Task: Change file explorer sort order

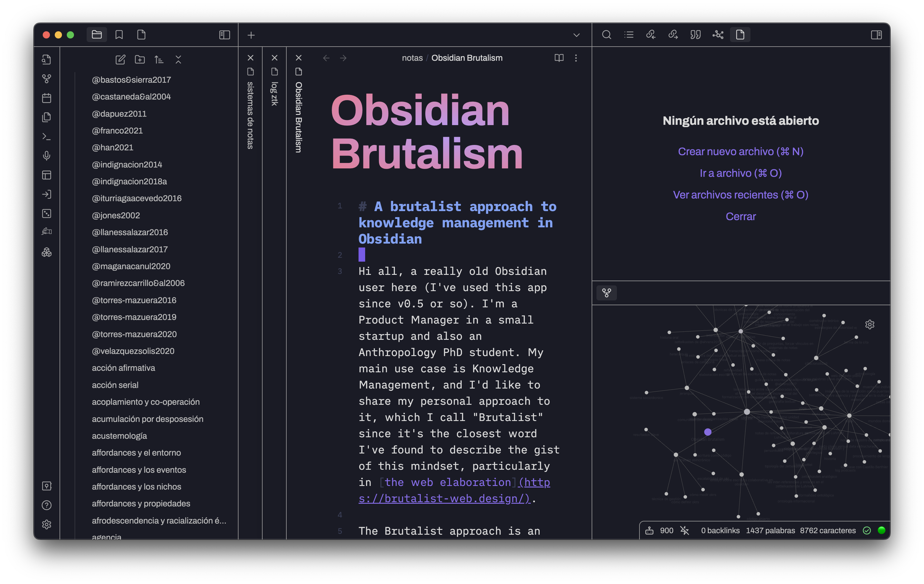Action: click(159, 60)
